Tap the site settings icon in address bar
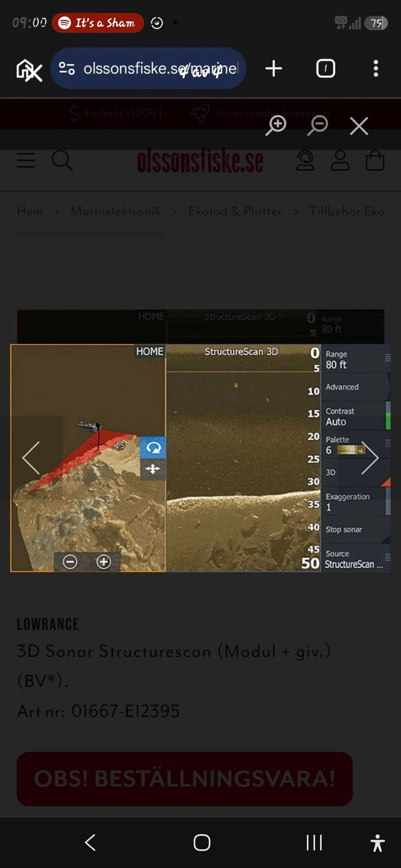Viewport: 401px width, 868px height. (x=67, y=68)
